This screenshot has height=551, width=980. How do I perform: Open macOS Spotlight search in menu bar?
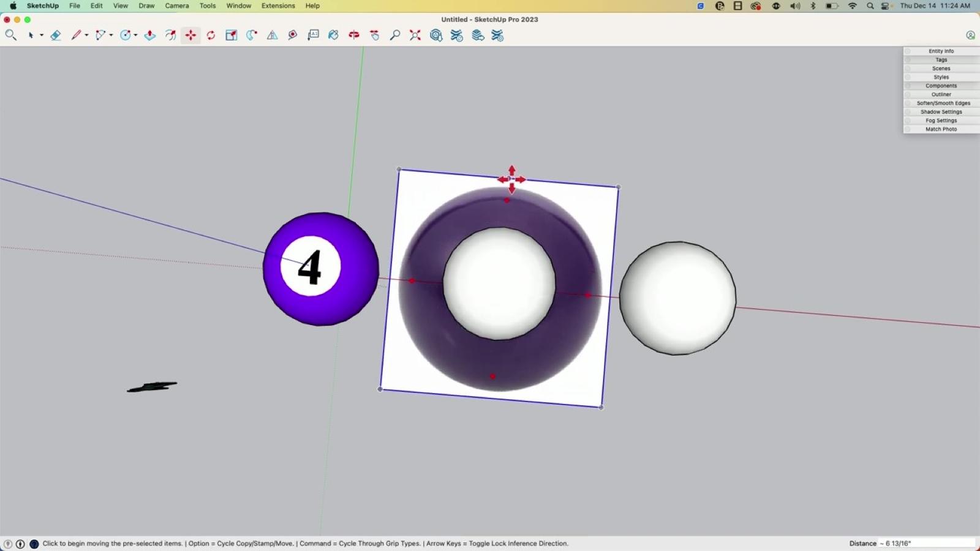[870, 6]
